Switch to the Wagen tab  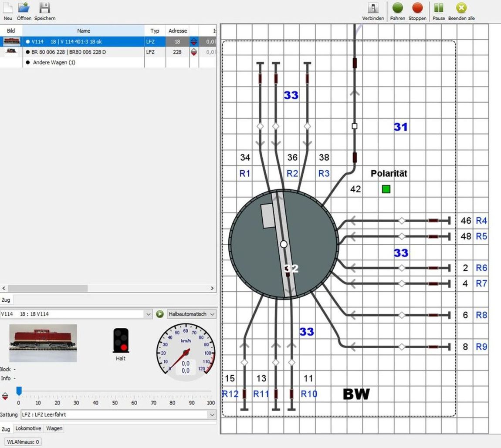click(54, 428)
